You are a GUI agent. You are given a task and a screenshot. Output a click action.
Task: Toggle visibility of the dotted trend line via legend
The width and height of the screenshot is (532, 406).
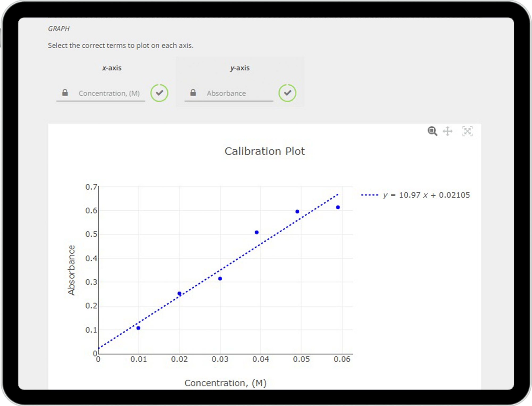coord(370,195)
